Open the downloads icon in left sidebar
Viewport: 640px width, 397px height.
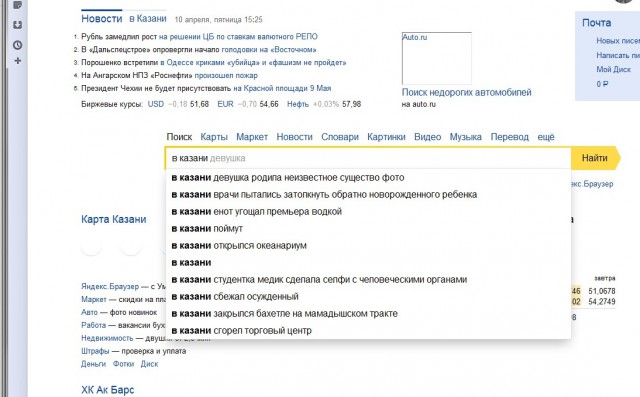[x=17, y=25]
